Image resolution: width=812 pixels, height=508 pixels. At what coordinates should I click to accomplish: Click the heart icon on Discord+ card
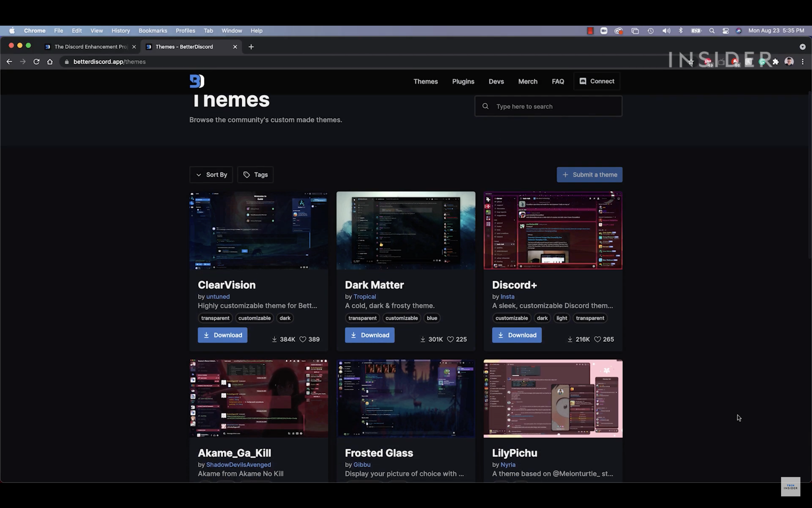tap(597, 339)
